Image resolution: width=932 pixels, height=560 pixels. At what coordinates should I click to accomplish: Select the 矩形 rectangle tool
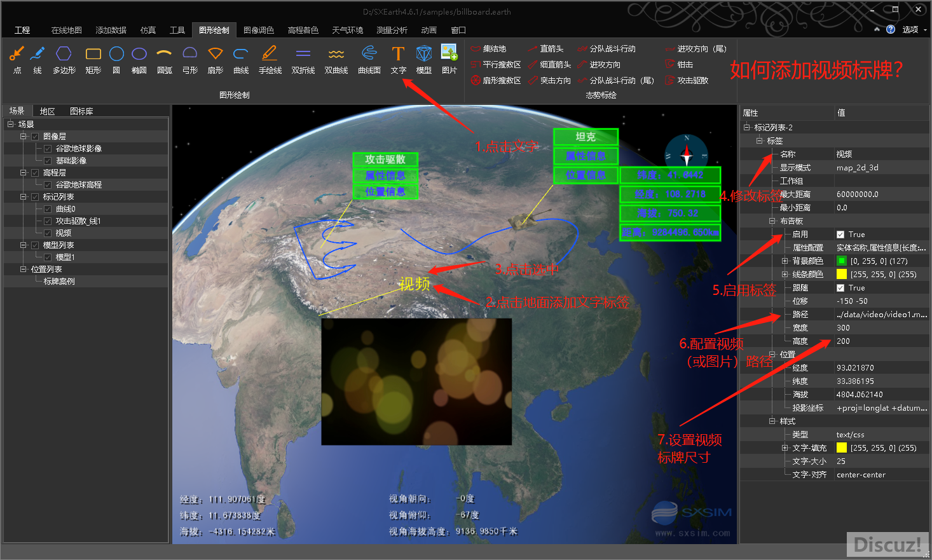(x=93, y=60)
